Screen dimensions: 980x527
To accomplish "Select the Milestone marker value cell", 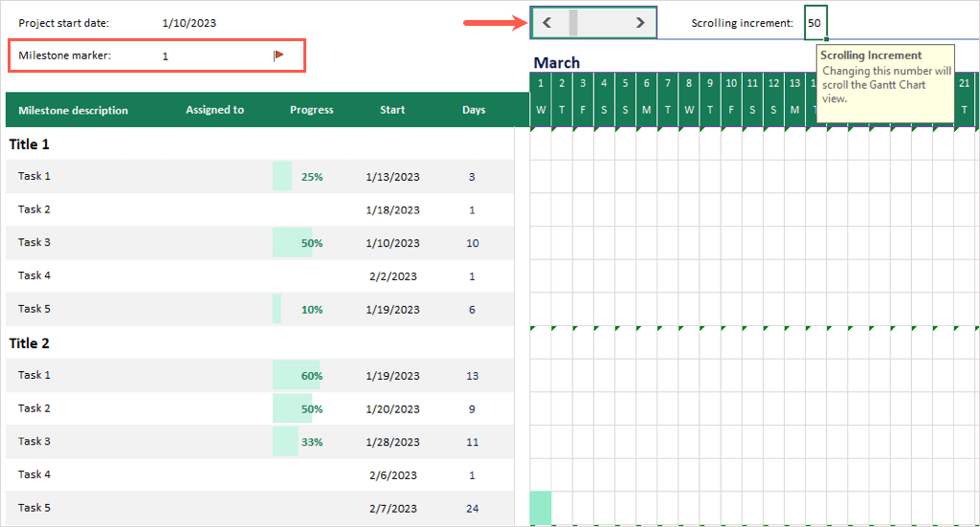I will click(x=166, y=56).
